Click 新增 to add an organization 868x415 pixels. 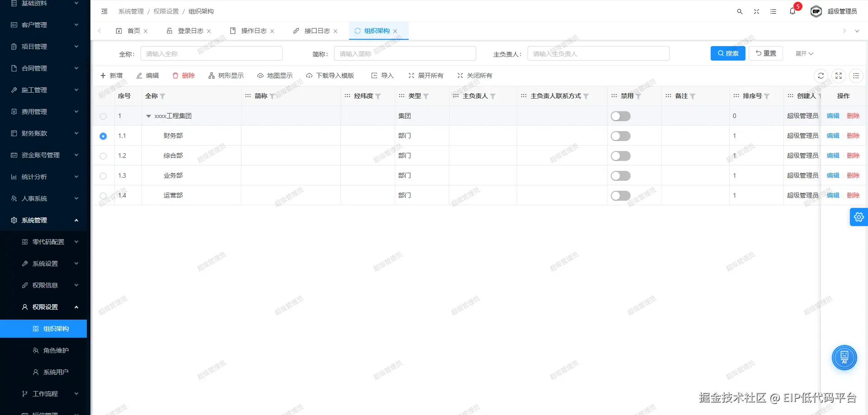pos(111,75)
